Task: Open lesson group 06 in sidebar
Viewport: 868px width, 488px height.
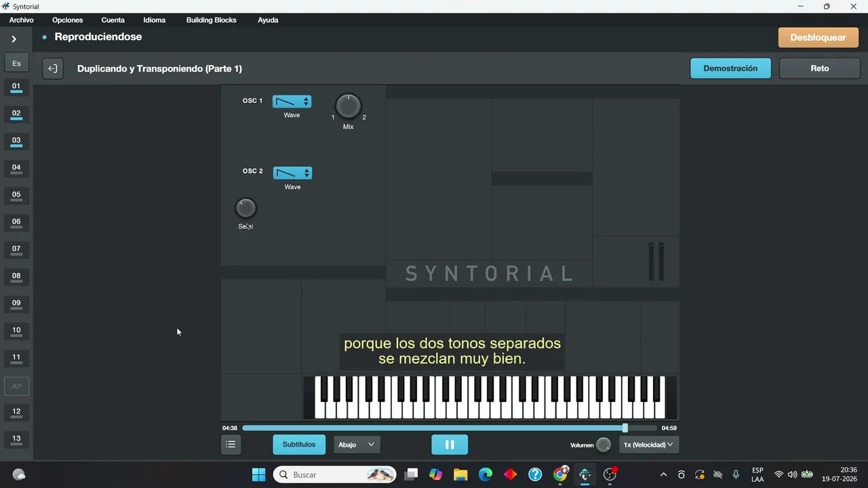Action: click(16, 223)
